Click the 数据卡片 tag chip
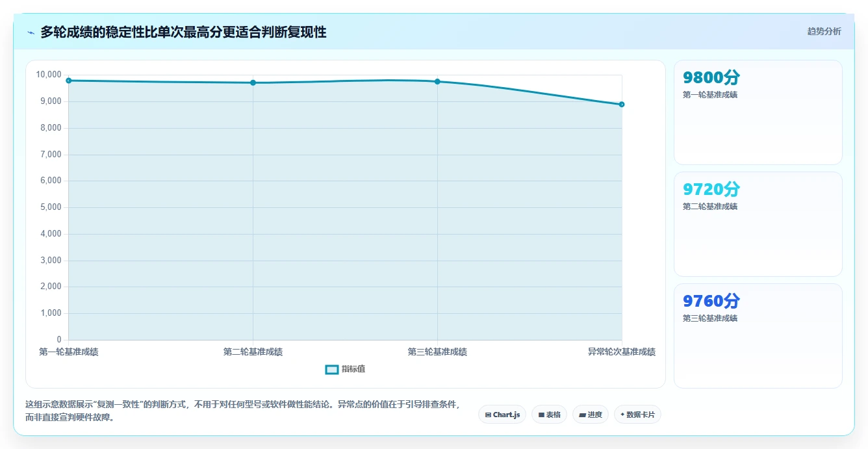 click(637, 415)
